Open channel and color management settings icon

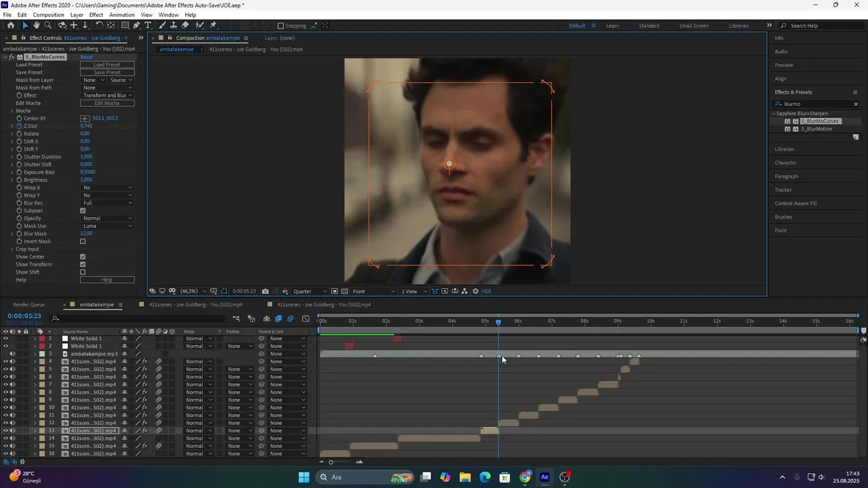[x=285, y=291]
